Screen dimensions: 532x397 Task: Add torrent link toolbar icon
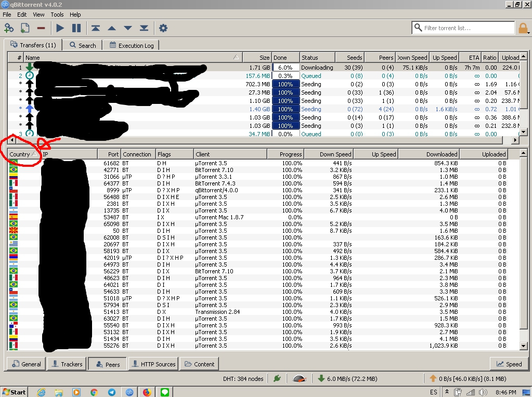[x=9, y=28]
